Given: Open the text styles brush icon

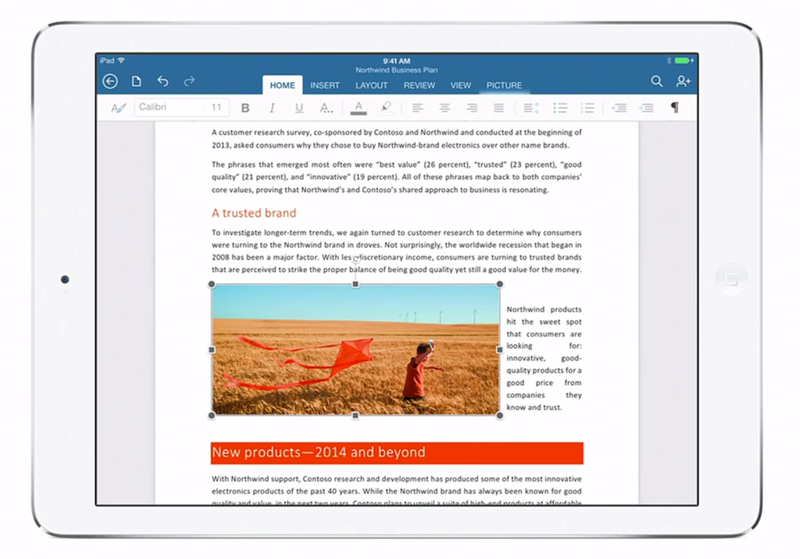Looking at the screenshot, I should click(x=118, y=108).
